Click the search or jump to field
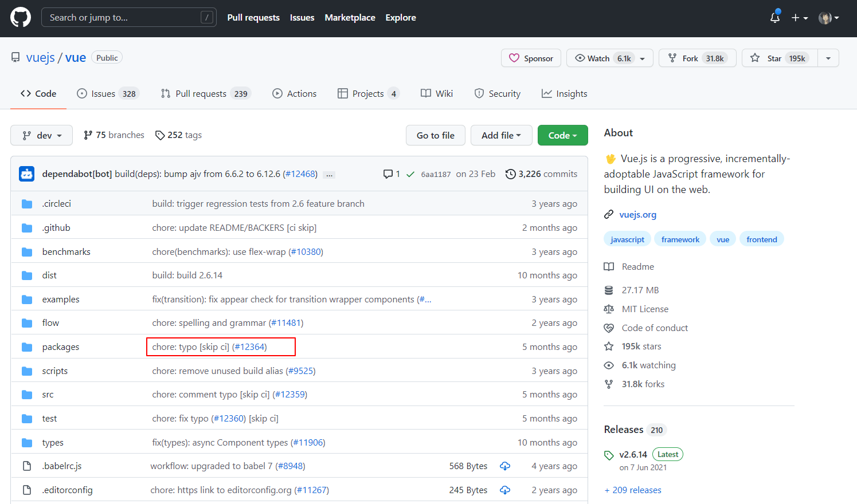The width and height of the screenshot is (857, 504). coord(128,17)
